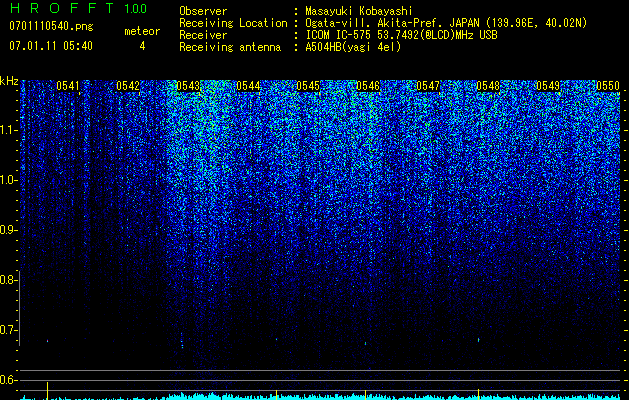Click the 0542 time marker

pos(128,86)
